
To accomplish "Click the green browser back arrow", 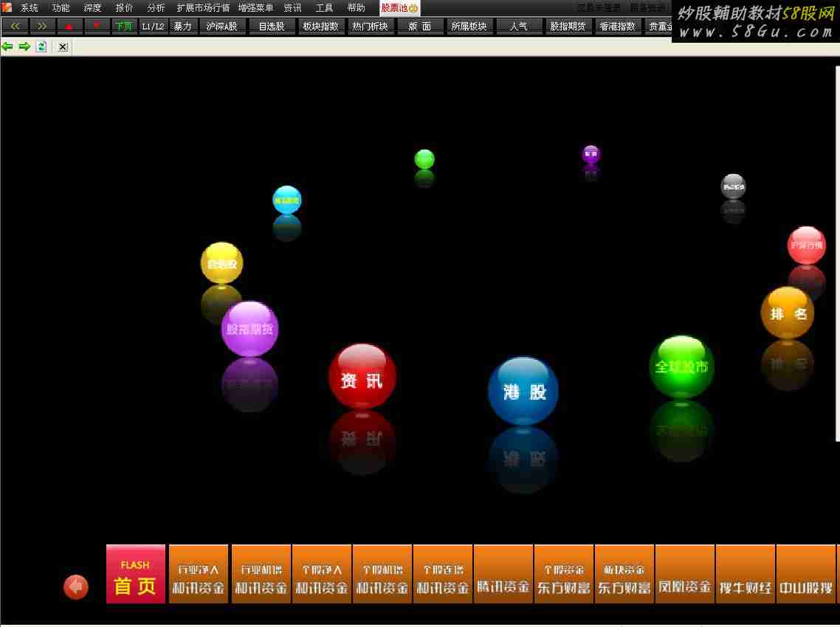I will pyautogui.click(x=7, y=46).
